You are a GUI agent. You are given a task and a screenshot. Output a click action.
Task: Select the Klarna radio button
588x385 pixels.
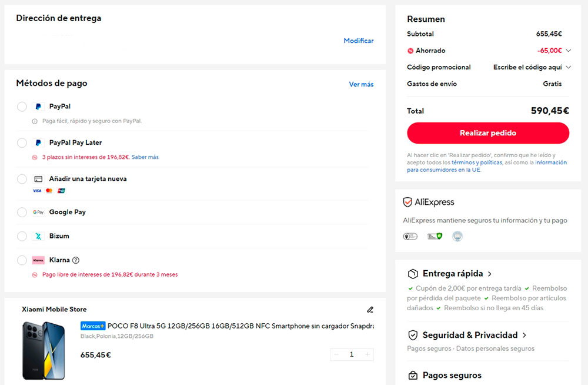[x=22, y=260]
